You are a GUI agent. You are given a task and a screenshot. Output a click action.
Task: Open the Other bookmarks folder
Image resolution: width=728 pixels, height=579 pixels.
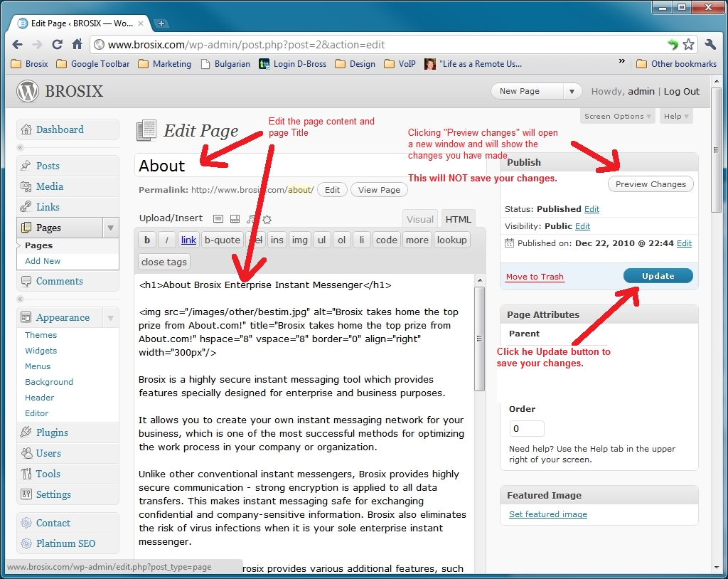click(677, 64)
